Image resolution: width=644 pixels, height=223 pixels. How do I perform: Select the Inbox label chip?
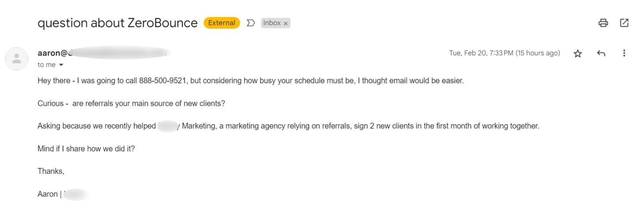(272, 23)
